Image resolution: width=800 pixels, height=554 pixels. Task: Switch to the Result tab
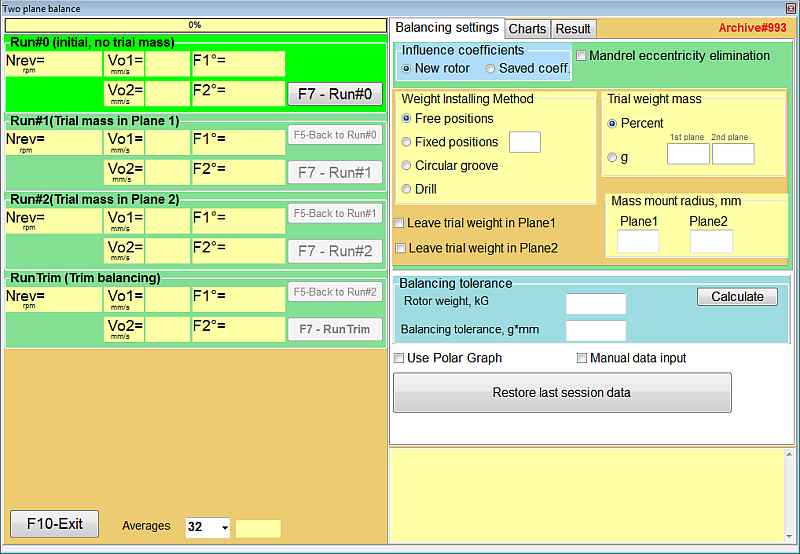pyautogui.click(x=572, y=29)
